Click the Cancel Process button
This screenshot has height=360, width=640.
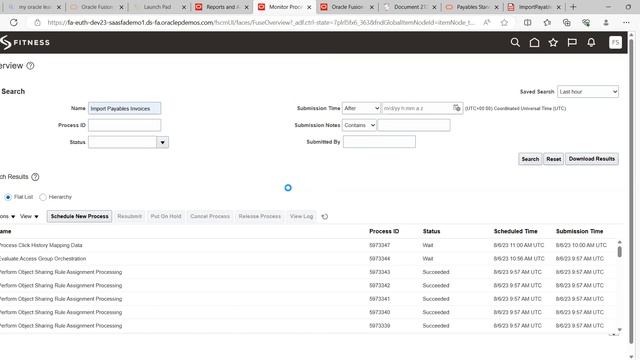pos(210,216)
